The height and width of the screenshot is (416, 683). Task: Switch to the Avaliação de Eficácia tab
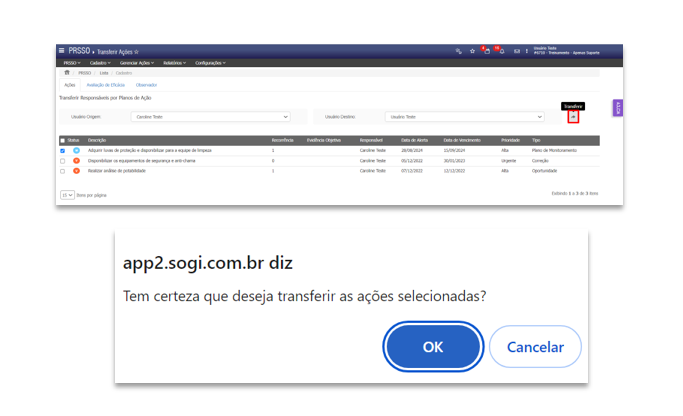pyautogui.click(x=104, y=85)
